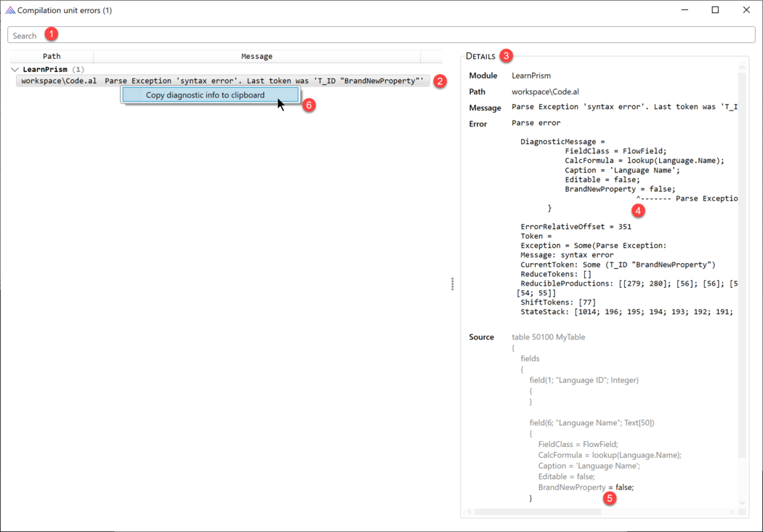Click the app icon in title bar

(10, 10)
